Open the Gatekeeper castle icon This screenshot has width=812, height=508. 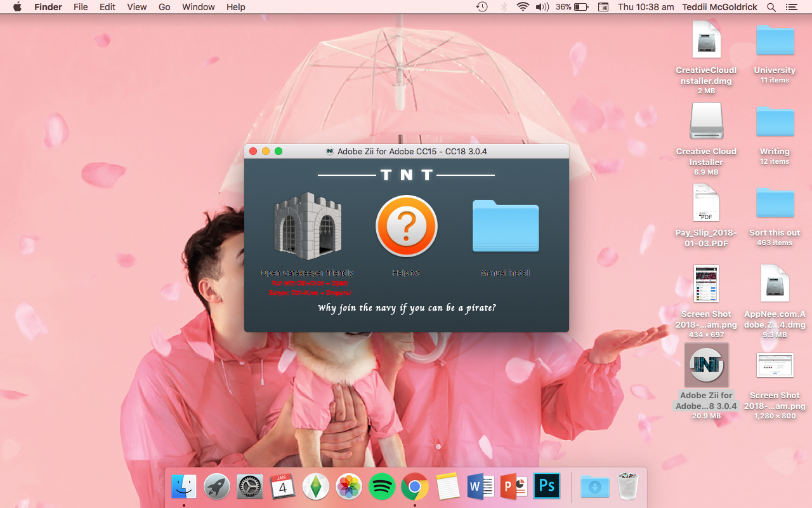(x=308, y=226)
